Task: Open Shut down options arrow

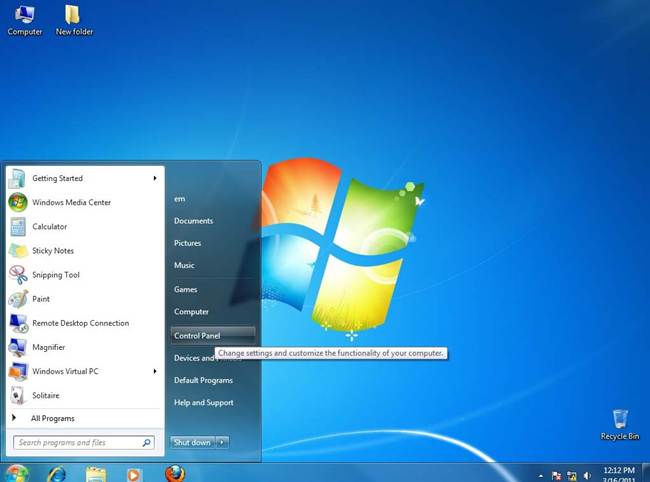Action: (x=222, y=443)
